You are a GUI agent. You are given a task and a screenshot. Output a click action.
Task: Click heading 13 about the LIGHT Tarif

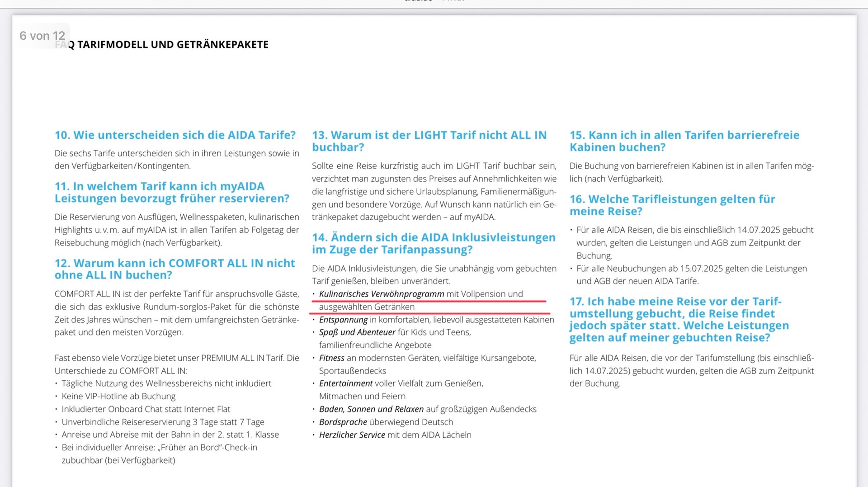[429, 141]
